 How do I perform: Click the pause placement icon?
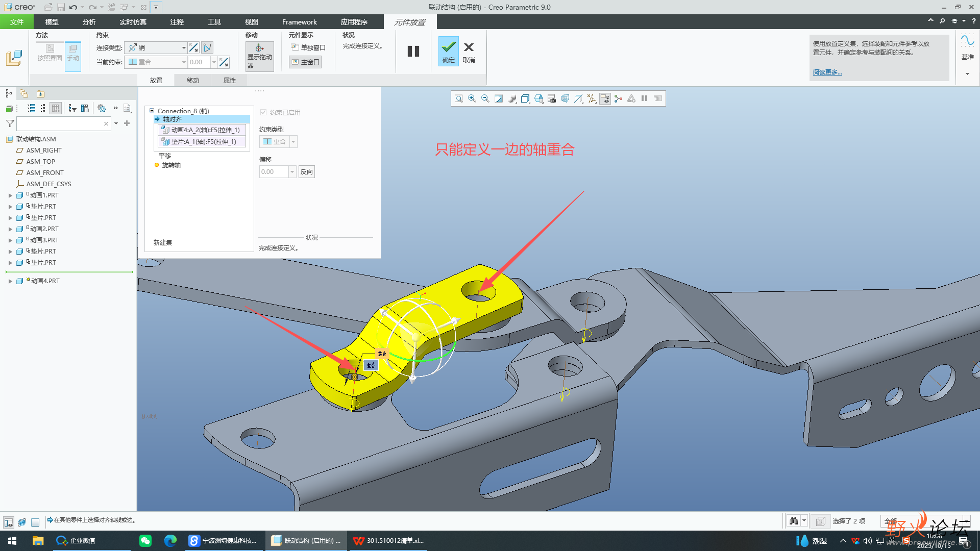click(413, 51)
